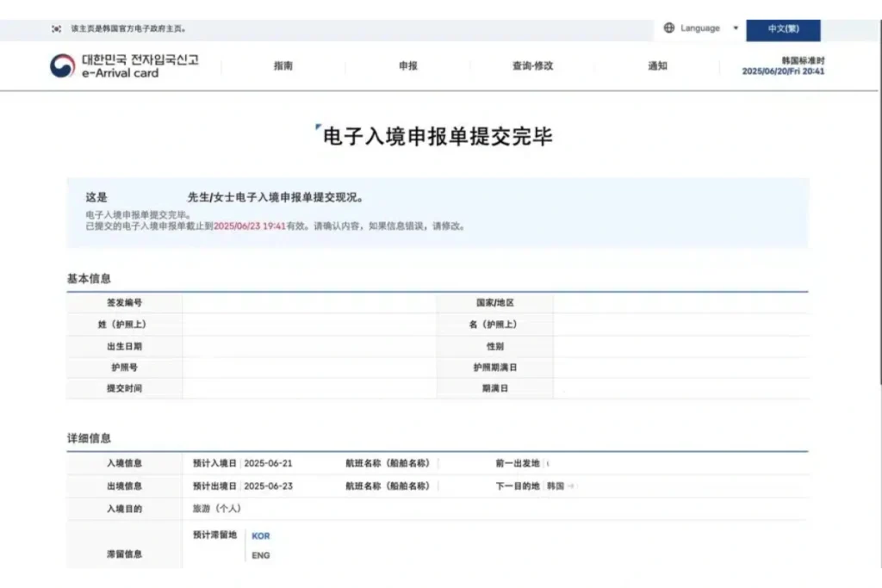Image resolution: width=882 pixels, height=588 pixels.
Task: Click the globe Language icon
Action: point(668,27)
